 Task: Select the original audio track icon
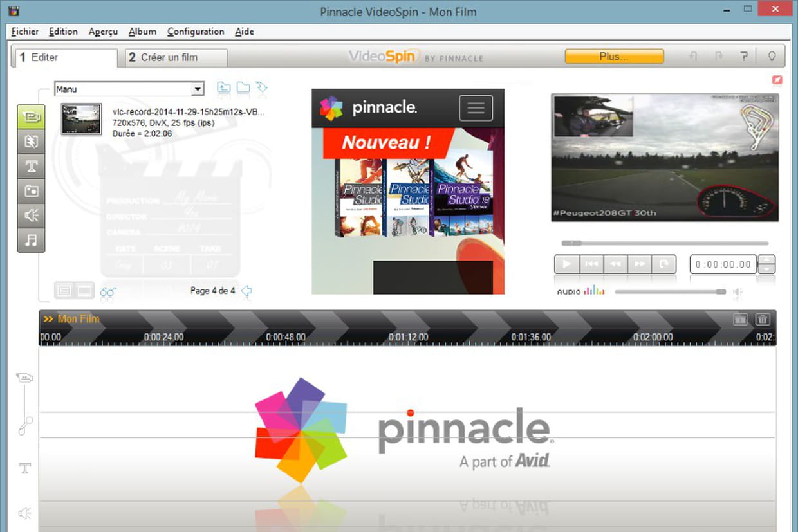25,425
